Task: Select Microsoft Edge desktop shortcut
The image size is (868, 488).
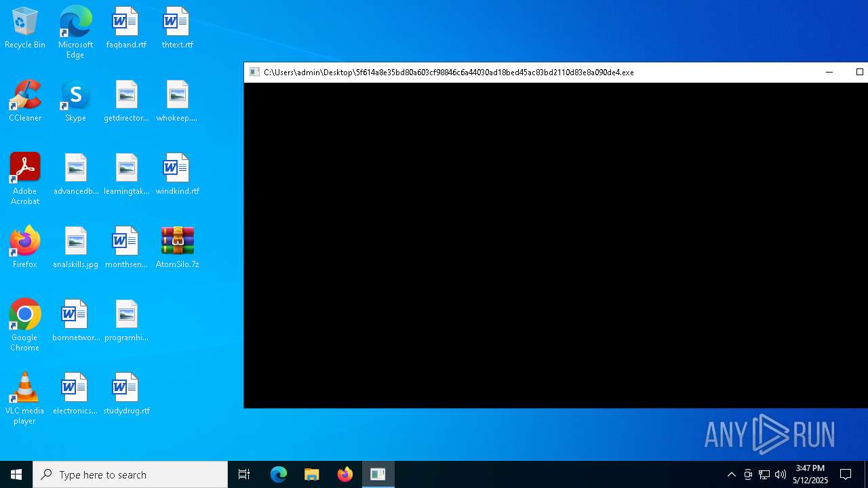Action: coord(75,33)
